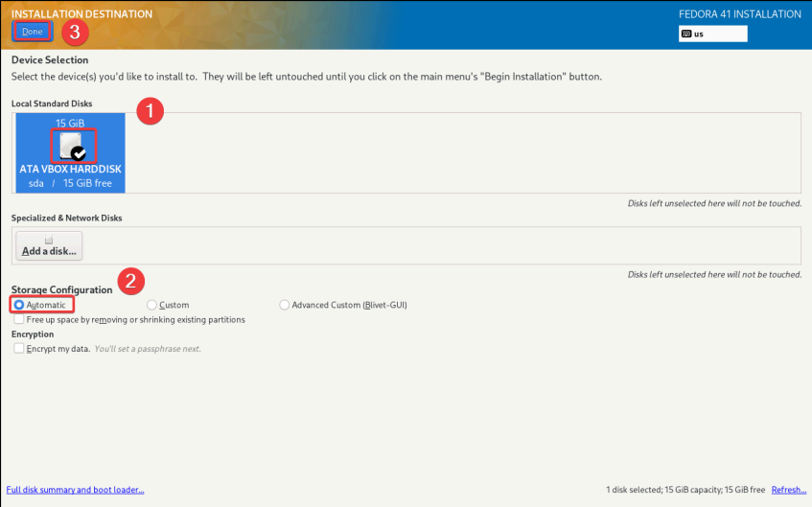Image resolution: width=812 pixels, height=507 pixels.
Task: Click the Add a disk... button
Action: (49, 246)
